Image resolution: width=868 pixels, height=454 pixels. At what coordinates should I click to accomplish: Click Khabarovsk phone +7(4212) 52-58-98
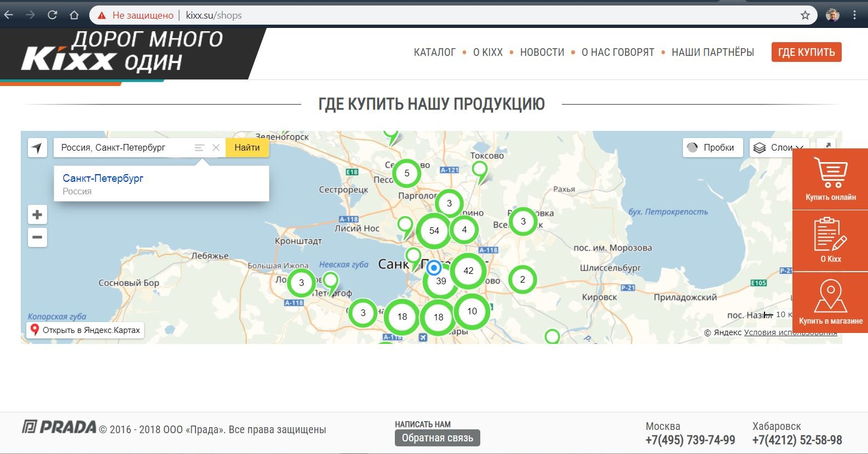tap(797, 440)
